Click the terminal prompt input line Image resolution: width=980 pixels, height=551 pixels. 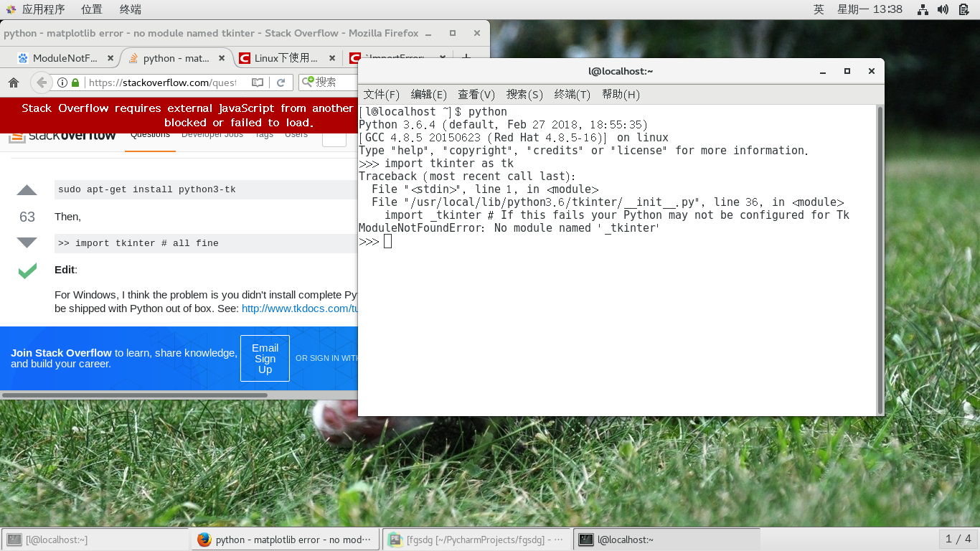click(618, 242)
